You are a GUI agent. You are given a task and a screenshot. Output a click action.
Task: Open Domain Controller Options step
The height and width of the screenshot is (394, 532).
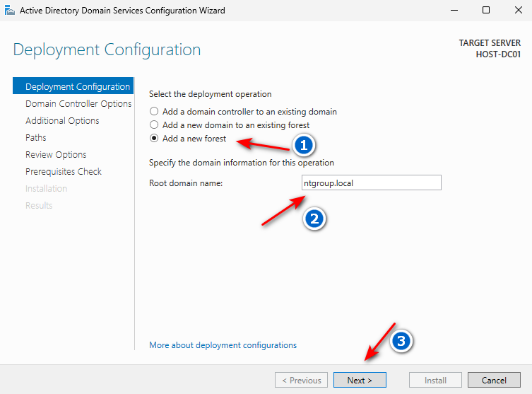click(78, 103)
